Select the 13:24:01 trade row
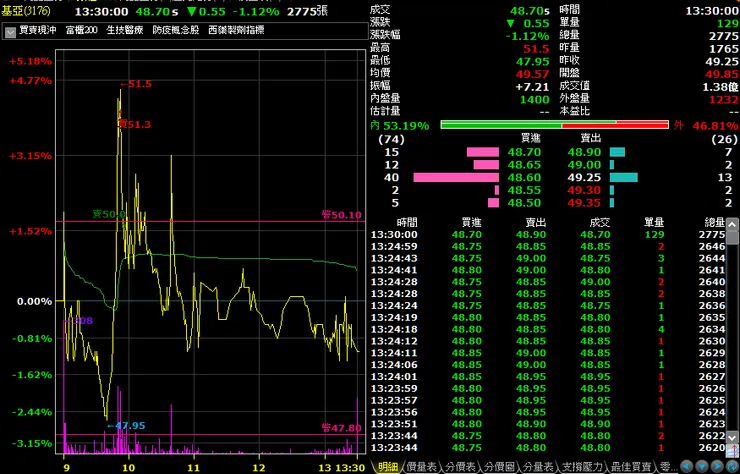This screenshot has width=740, height=474. 547,377
